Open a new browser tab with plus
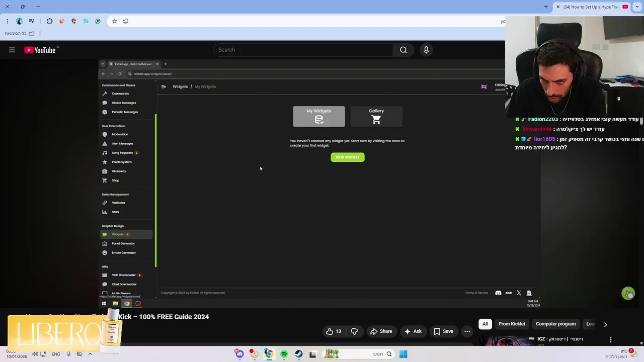This screenshot has width=644, height=362. [x=546, y=7]
